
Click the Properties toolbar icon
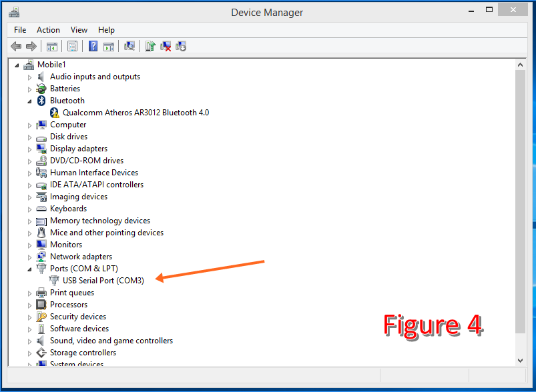[x=73, y=46]
